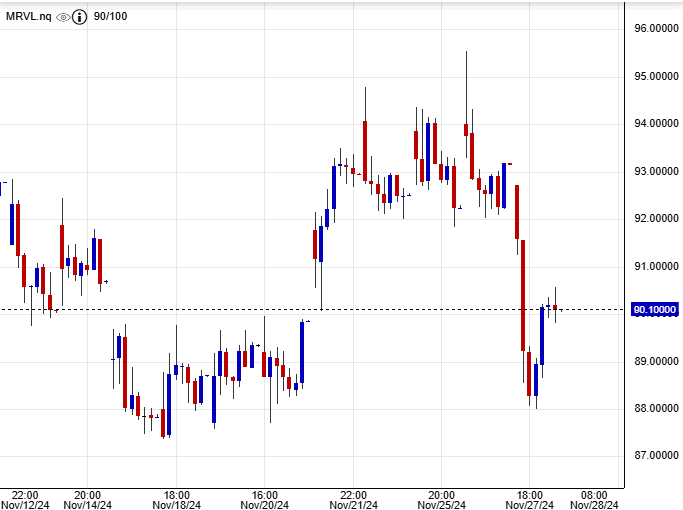Click the 89.00000 price axis label

pos(655,361)
